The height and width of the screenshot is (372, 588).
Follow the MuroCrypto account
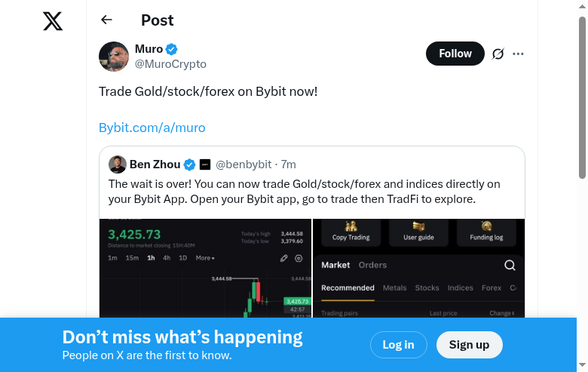coord(455,54)
